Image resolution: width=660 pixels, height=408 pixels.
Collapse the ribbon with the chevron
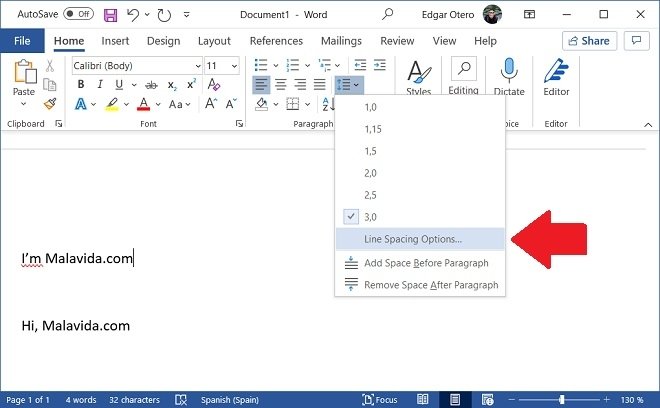coord(648,125)
